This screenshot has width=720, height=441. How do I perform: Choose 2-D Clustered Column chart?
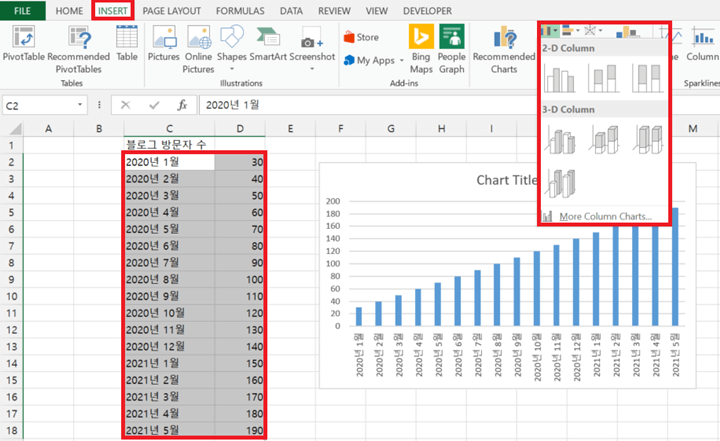point(560,78)
